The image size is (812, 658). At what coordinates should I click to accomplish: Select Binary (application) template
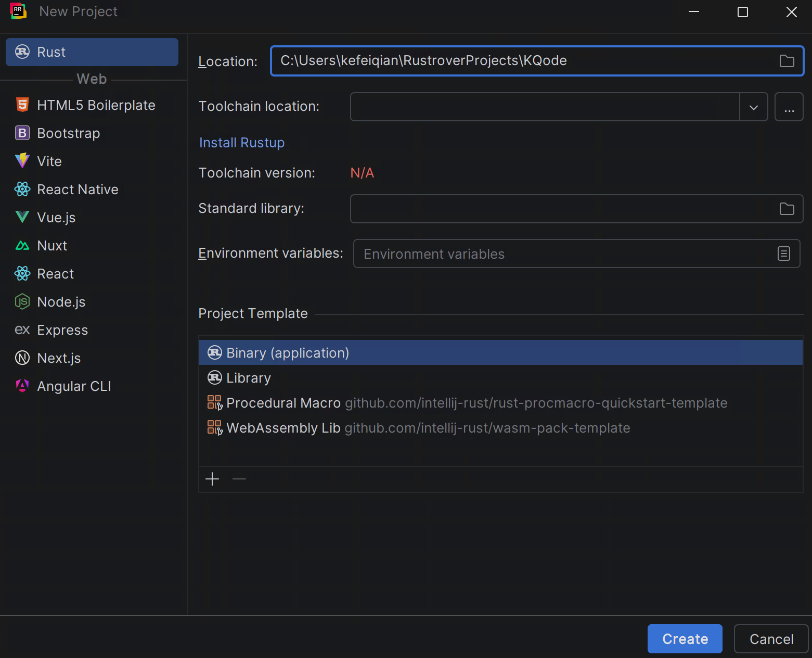(x=501, y=353)
